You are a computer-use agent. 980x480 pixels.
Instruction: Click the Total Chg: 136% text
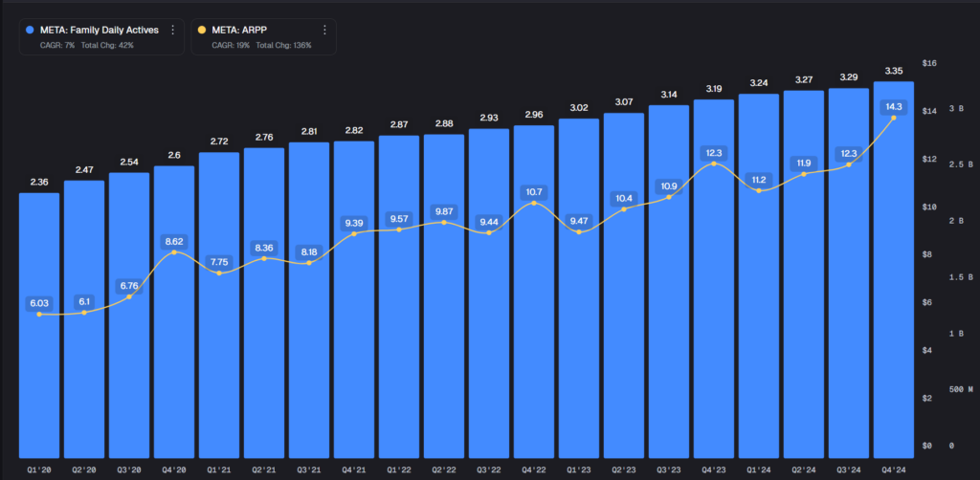tap(283, 46)
